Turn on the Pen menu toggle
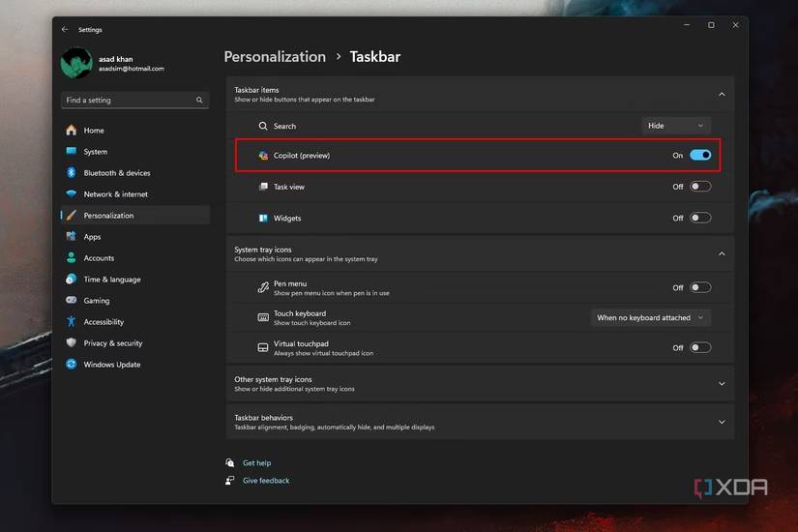This screenshot has width=798, height=532. coord(700,287)
